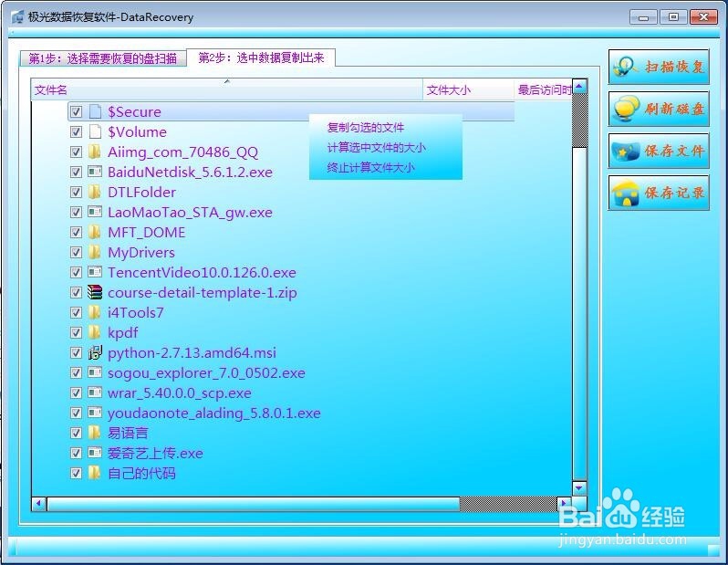Click the wrar_5.40 exe icon
Screen dimensions: 728x565
point(95,392)
